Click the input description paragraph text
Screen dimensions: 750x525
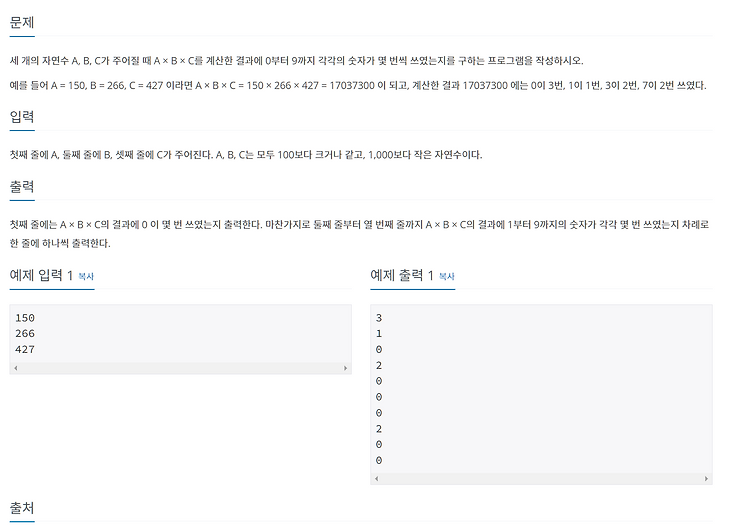246,155
